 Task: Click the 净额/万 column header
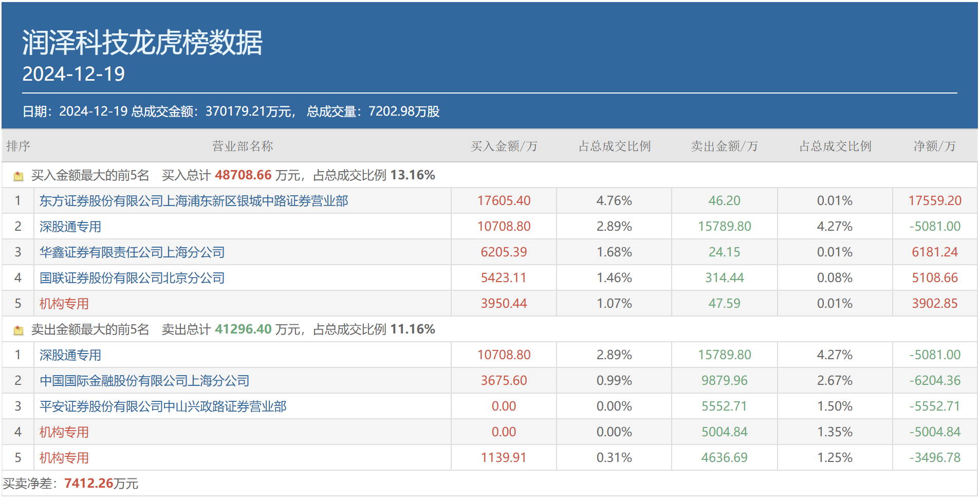934,146
